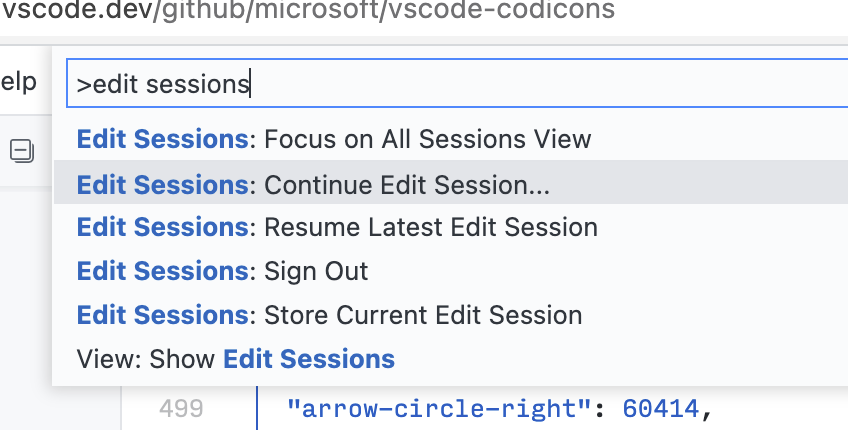Place cursor in "arrow-circle-right" key text
848x430 pixels.
[439, 409]
